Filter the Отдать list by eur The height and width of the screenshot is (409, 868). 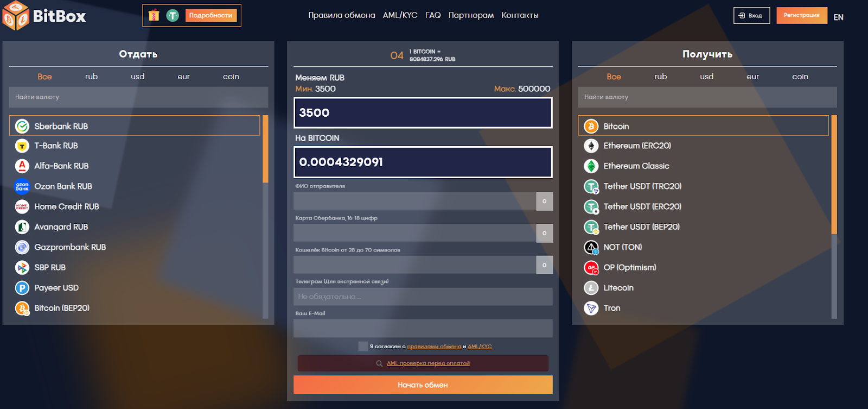pos(184,77)
